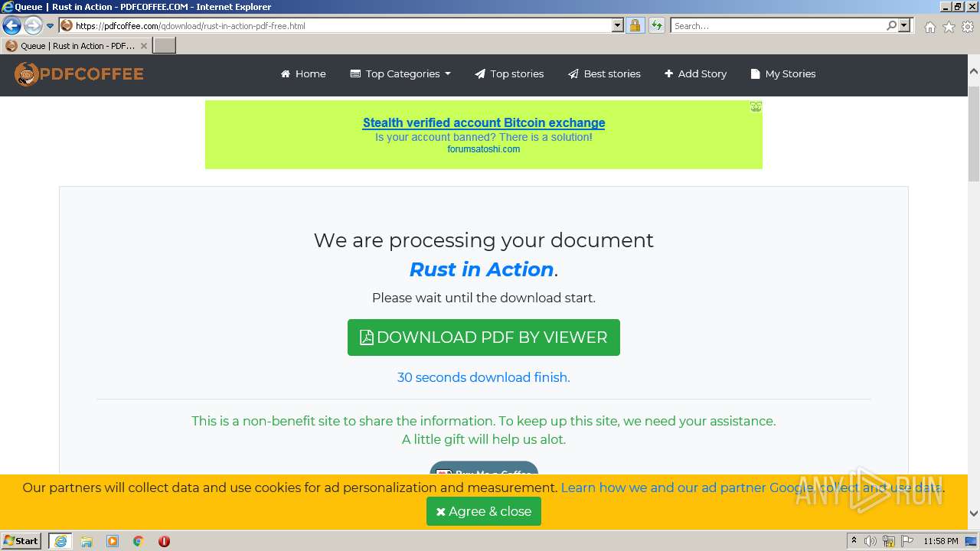Open the recent pages dropdown arrow
The height and width of the screenshot is (551, 980).
tap(51, 26)
